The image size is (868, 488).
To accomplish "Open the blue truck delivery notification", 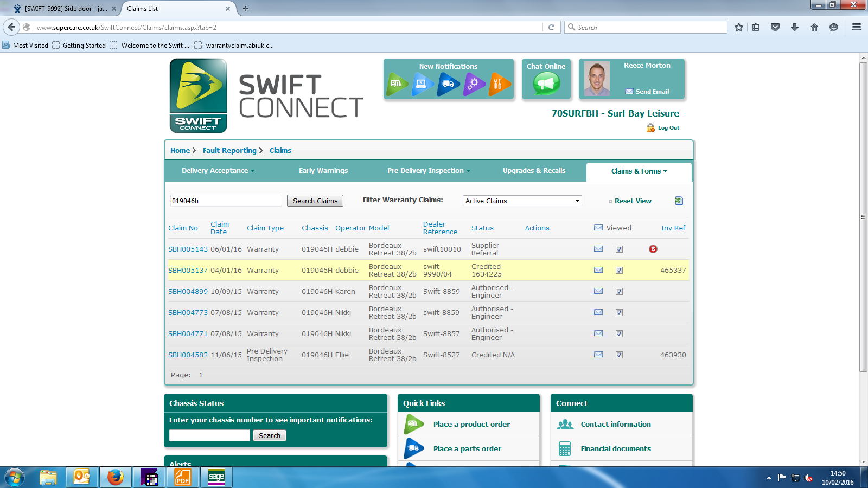I will 448,84.
